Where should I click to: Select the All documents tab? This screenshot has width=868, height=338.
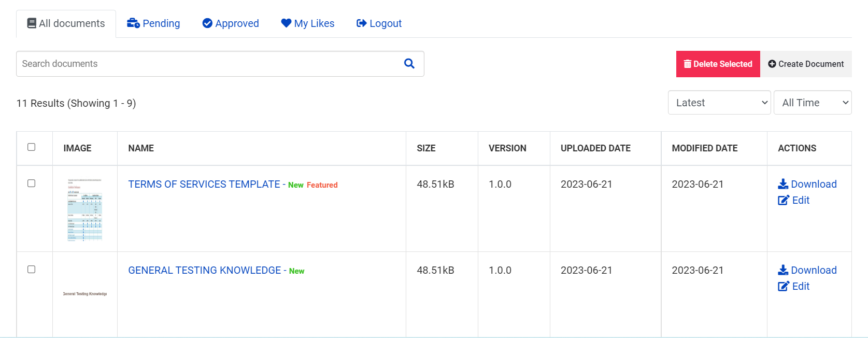coord(66,23)
